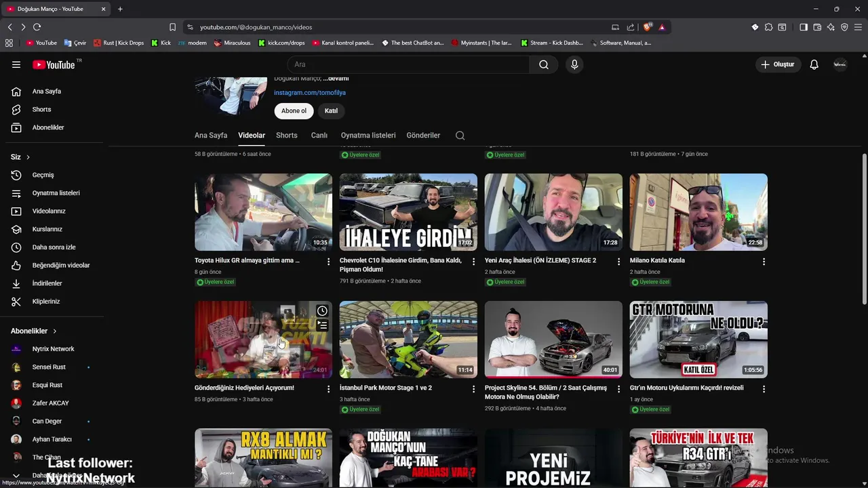Viewport: 868px width, 488px height.
Task: Open the GTR MOTORUNA NE OLDU thumbnail
Action: point(698,340)
